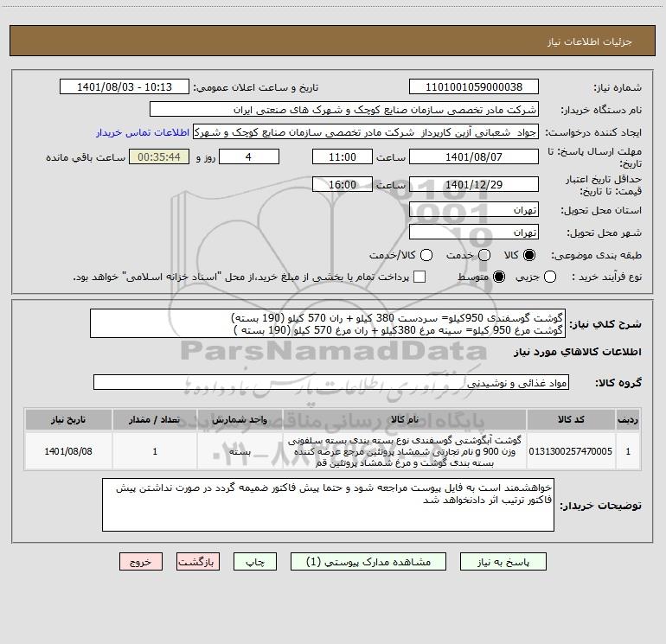
Task: Click the row number cell 1
Action: pyautogui.click(x=628, y=451)
